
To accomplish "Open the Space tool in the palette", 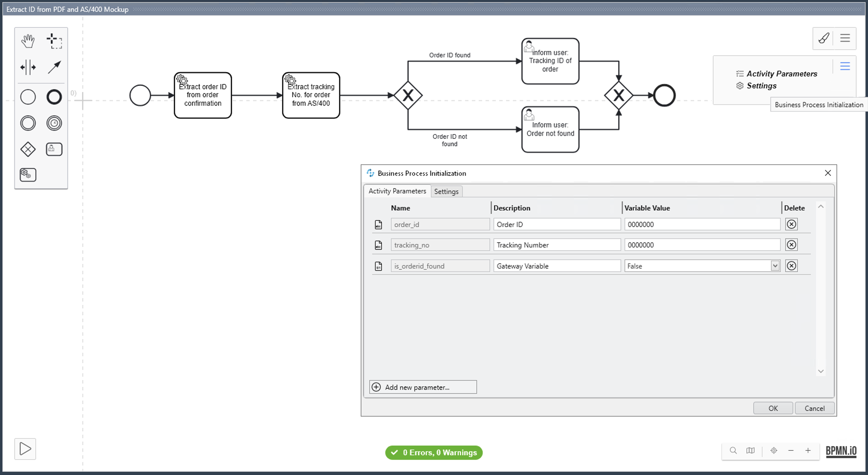I will tap(28, 67).
